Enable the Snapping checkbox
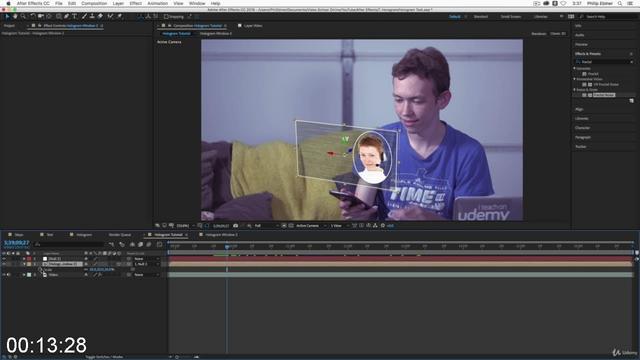 (x=166, y=17)
